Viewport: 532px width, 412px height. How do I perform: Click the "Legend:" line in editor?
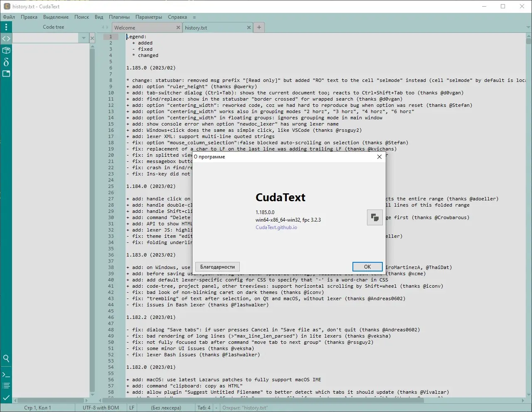[136, 37]
